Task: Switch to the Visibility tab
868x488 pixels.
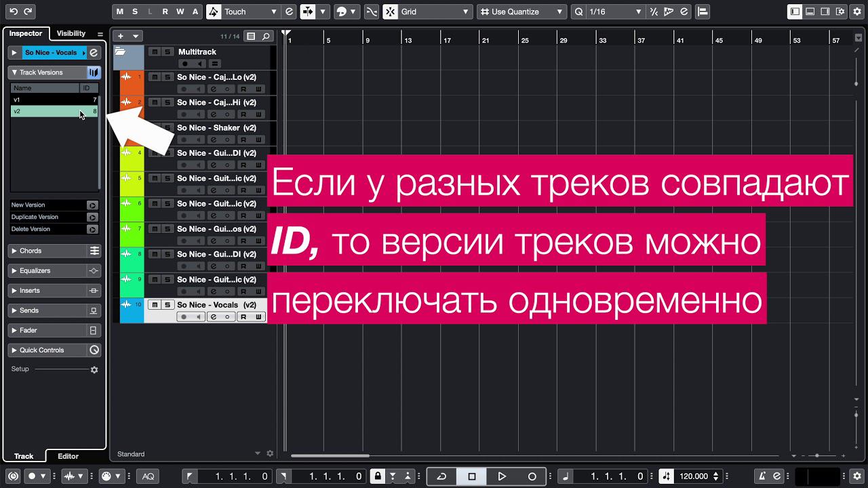Action: click(71, 33)
